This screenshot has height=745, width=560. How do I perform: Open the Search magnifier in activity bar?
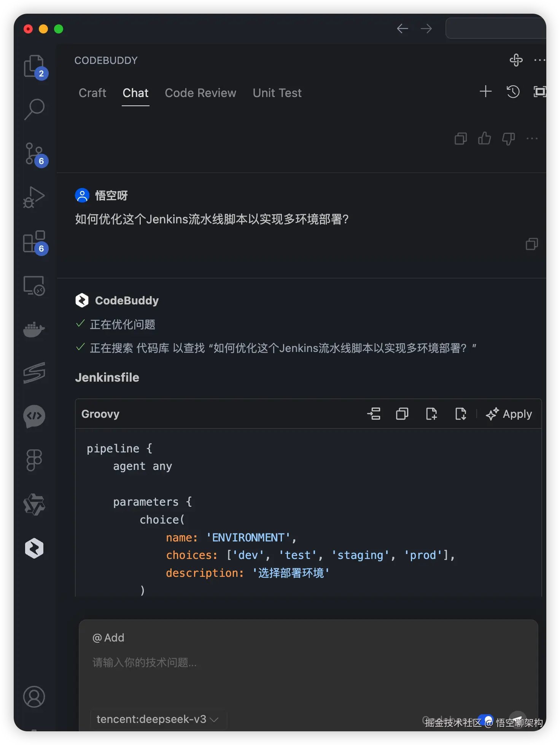pos(34,109)
